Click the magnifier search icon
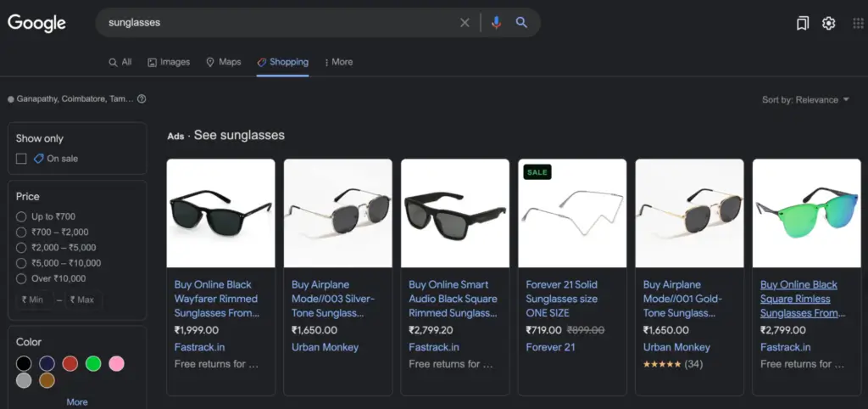This screenshot has width=868, height=409. (521, 23)
